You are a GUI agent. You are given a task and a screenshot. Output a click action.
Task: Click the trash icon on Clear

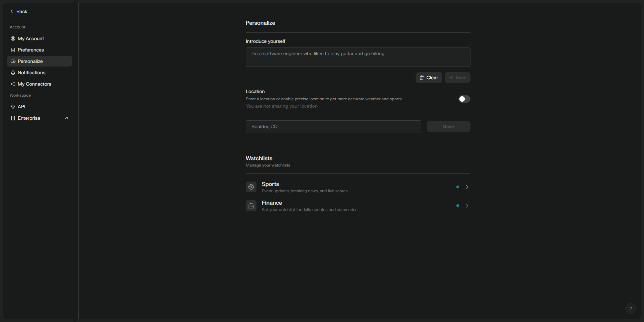pos(422,78)
